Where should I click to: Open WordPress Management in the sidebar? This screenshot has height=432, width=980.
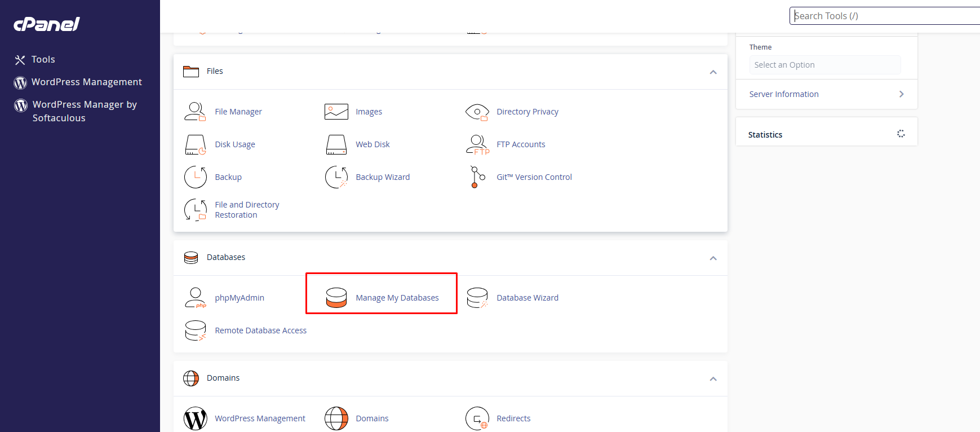(x=87, y=82)
